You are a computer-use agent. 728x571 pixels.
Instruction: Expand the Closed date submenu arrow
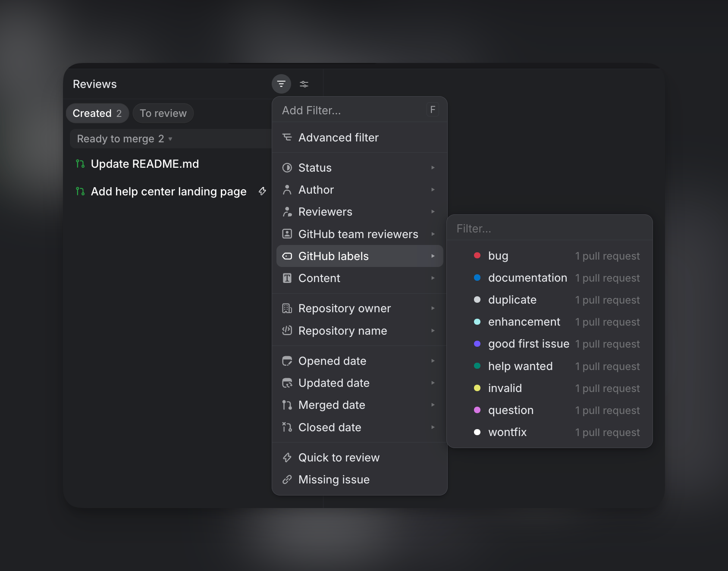pos(433,427)
